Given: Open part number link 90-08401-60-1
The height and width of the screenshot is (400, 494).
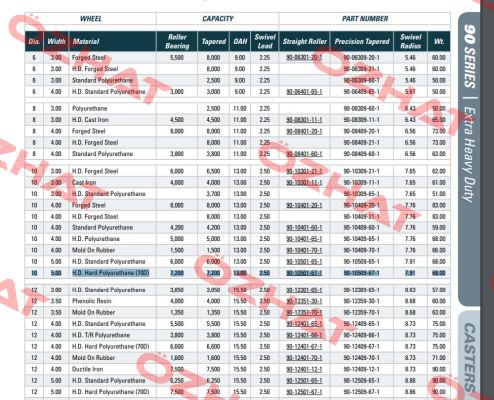Looking at the screenshot, I should click(304, 154).
